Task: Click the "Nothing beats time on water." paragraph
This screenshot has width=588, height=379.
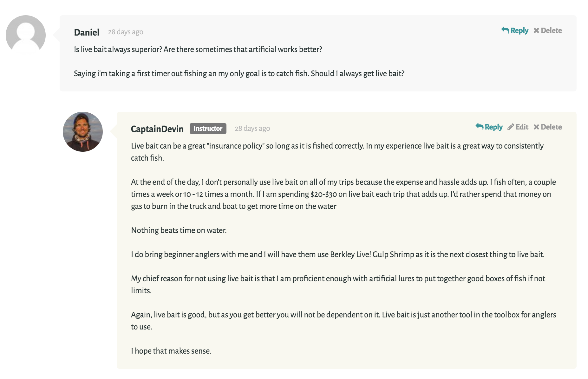Action: [179, 230]
